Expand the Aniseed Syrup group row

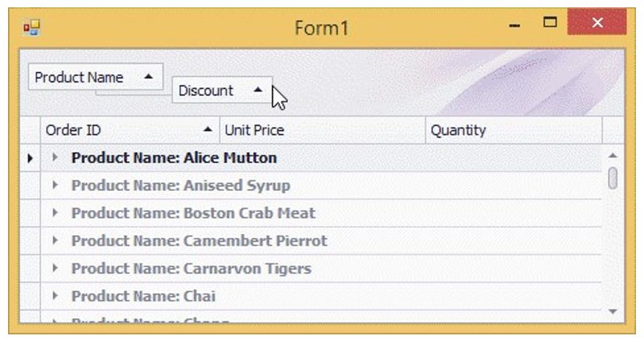pos(56,186)
